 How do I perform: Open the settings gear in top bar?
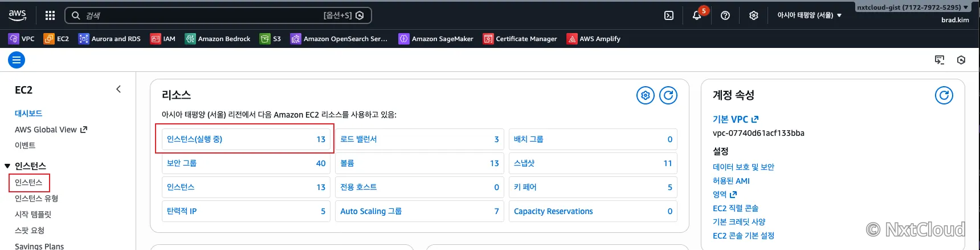tap(754, 15)
